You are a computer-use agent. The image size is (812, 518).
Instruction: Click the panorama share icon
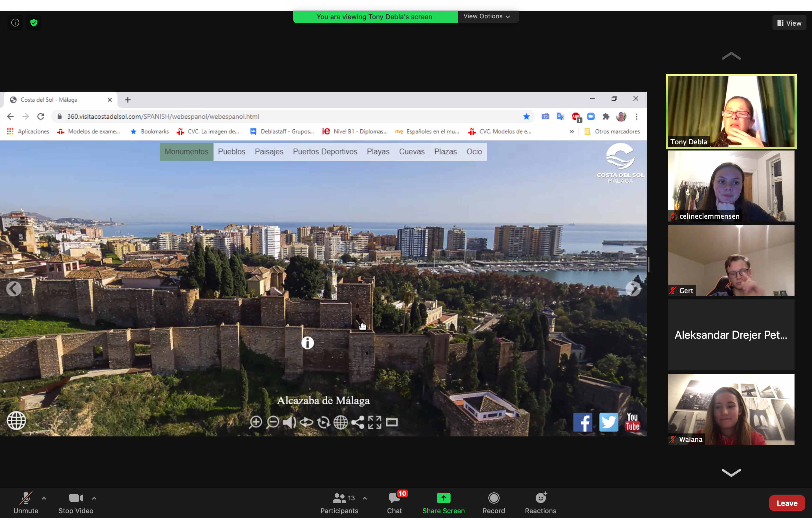click(358, 422)
